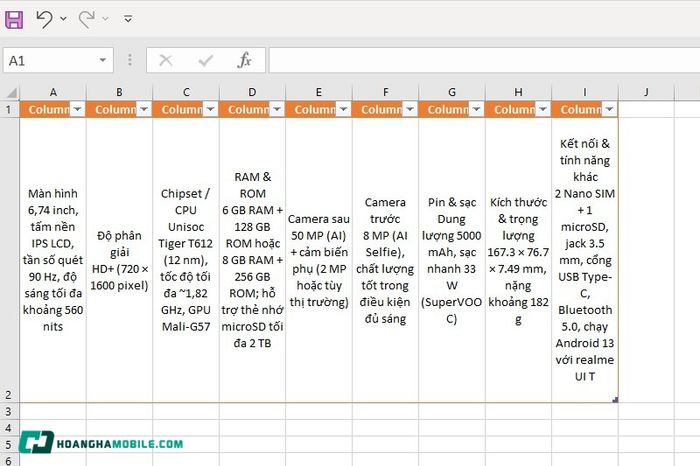700x466 pixels.
Task: Select column C header letter
Action: tap(186, 92)
